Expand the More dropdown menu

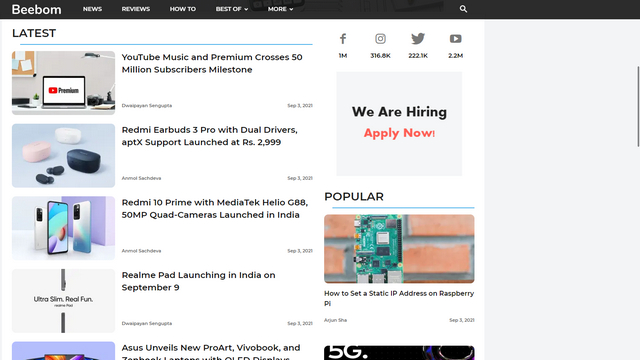[280, 9]
